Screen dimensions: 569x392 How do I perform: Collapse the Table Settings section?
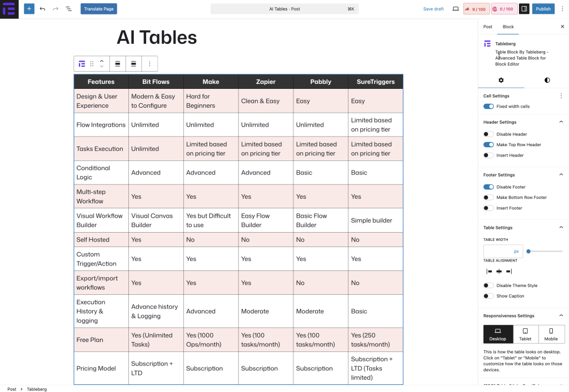point(561,227)
